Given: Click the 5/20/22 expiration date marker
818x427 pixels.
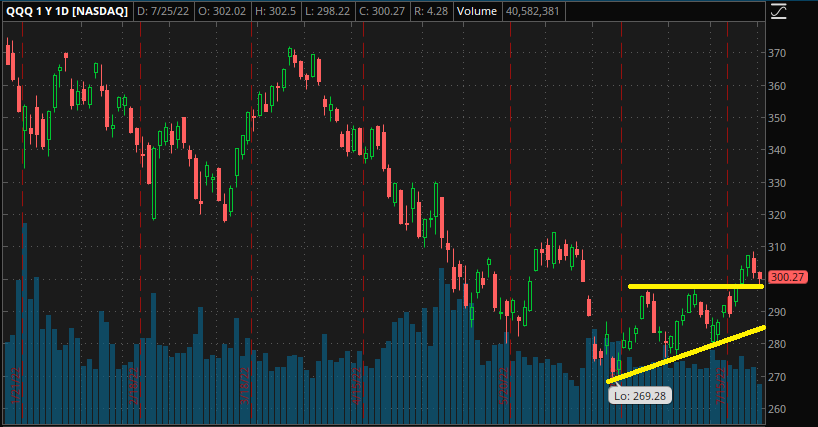Looking at the screenshot, I should [x=503, y=386].
